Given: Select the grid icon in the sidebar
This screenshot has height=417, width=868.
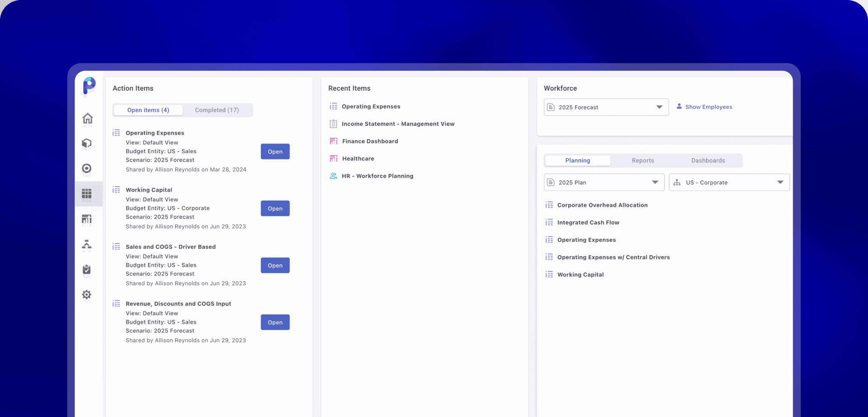Looking at the screenshot, I should click(x=87, y=194).
